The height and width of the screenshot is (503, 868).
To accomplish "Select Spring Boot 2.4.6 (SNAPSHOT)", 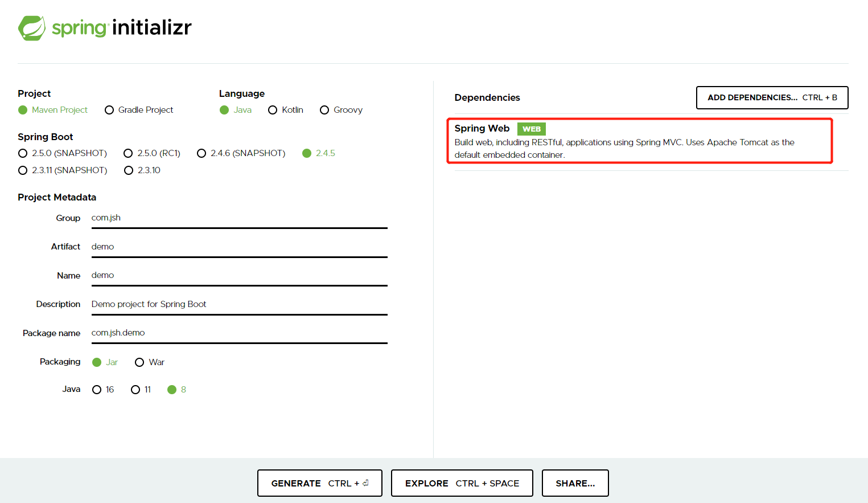I will click(x=241, y=153).
